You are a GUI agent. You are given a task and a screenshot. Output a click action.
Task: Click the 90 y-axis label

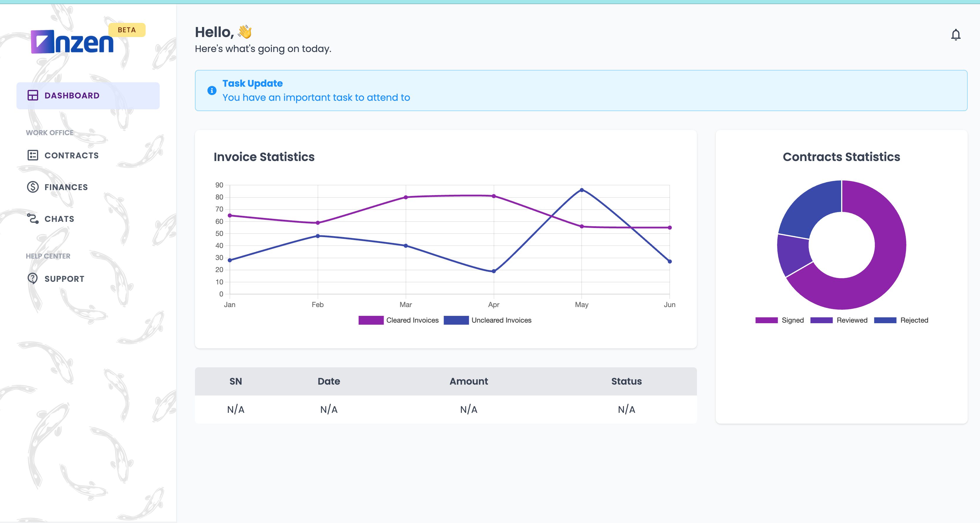(x=219, y=185)
